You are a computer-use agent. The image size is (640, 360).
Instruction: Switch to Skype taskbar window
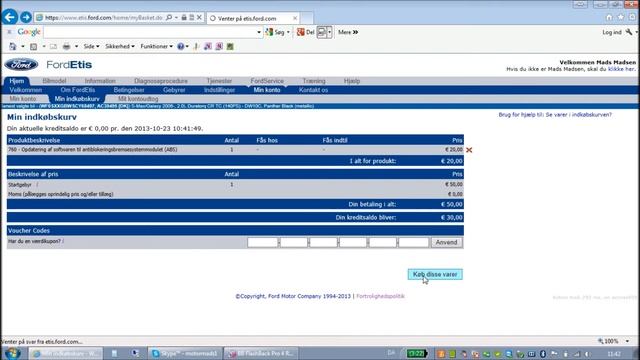tap(185, 353)
